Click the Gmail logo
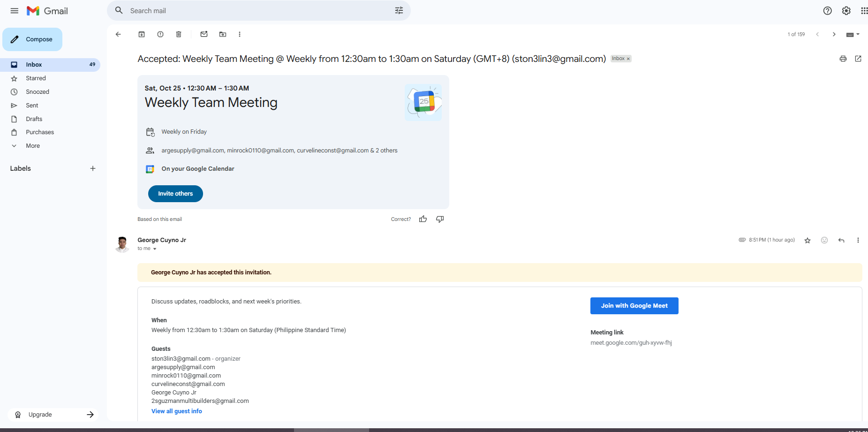Viewport: 868px width, 432px height. pyautogui.click(x=47, y=11)
